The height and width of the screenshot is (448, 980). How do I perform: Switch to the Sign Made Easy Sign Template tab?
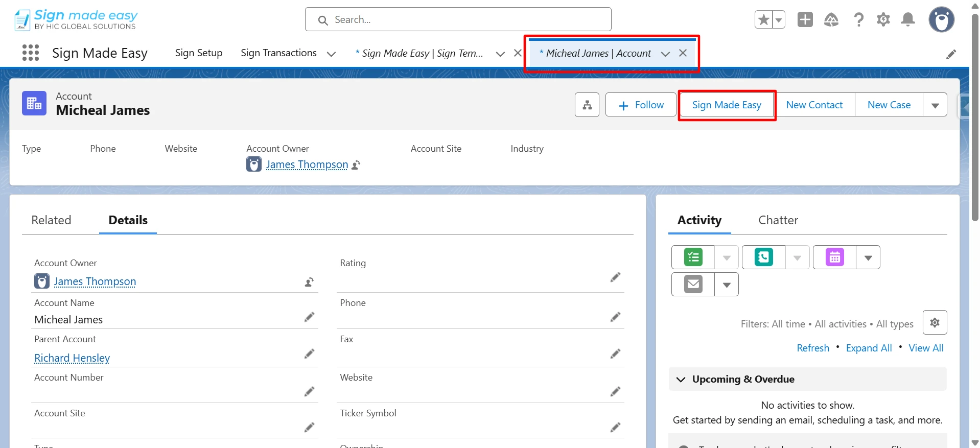tap(419, 53)
